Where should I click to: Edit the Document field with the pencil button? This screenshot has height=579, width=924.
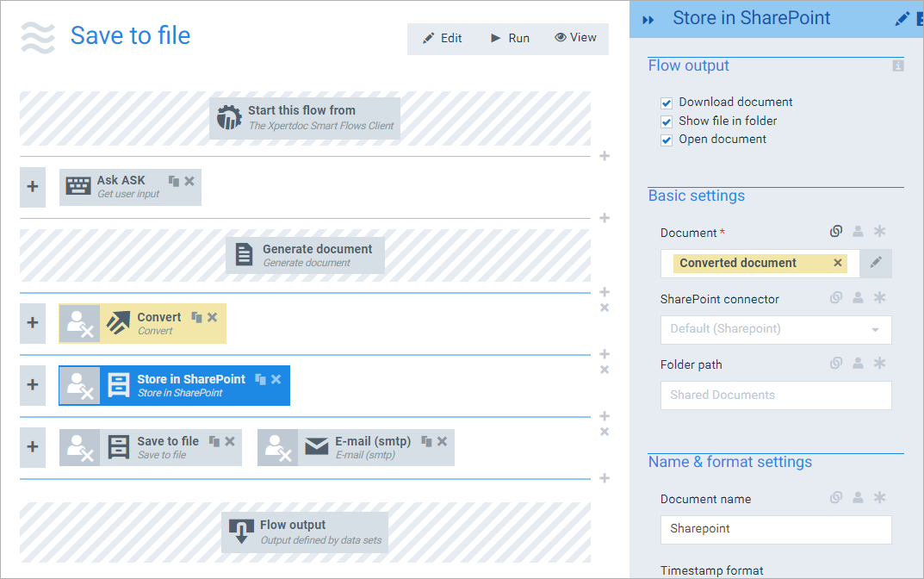pyautogui.click(x=876, y=263)
